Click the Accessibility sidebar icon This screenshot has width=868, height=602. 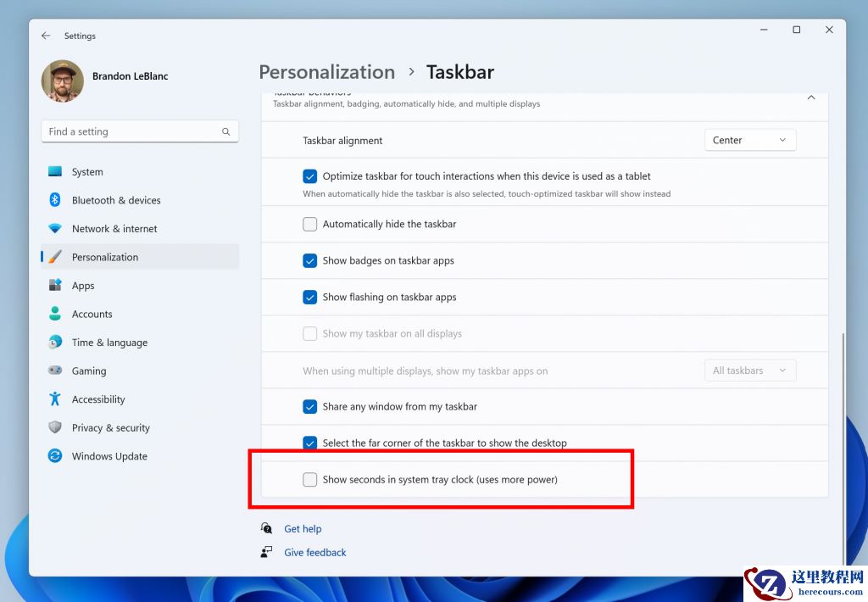point(54,399)
